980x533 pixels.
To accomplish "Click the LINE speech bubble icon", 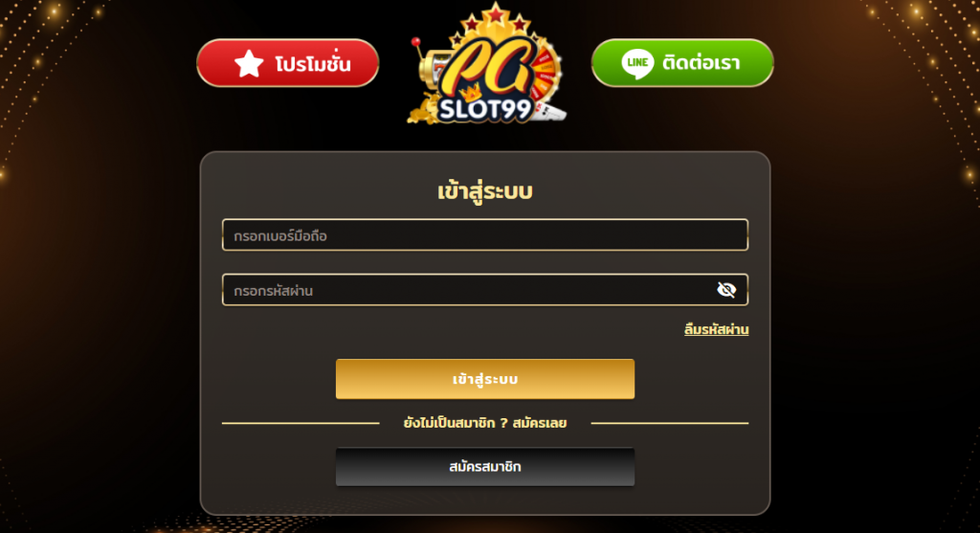I will click(x=637, y=63).
